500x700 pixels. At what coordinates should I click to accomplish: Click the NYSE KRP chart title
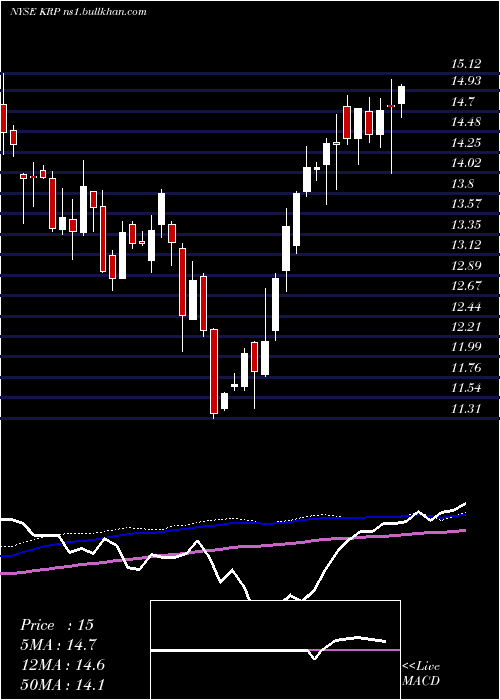point(78,11)
